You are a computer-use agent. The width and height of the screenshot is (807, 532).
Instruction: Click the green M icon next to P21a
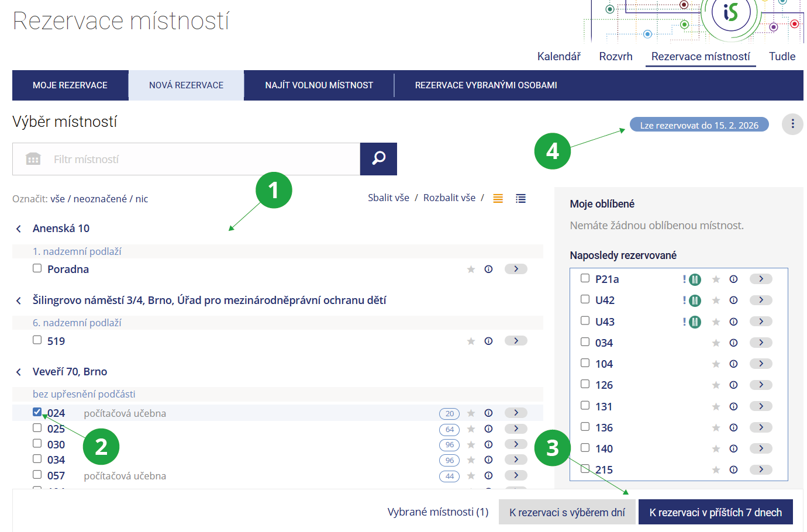[695, 279]
